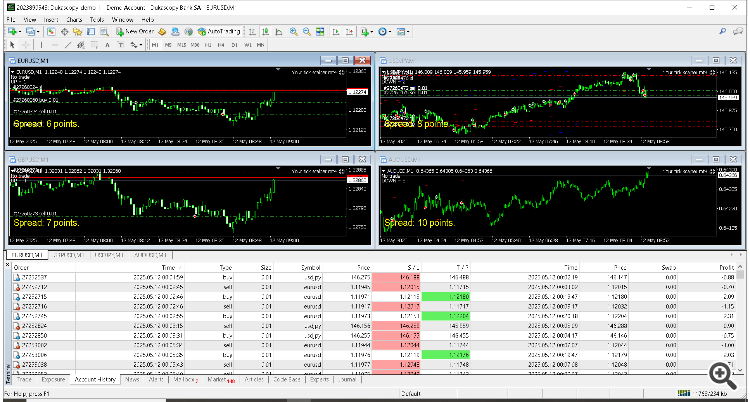The height and width of the screenshot is (402, 750).
Task: Switch to the H1 timeframe
Action: [207, 45]
